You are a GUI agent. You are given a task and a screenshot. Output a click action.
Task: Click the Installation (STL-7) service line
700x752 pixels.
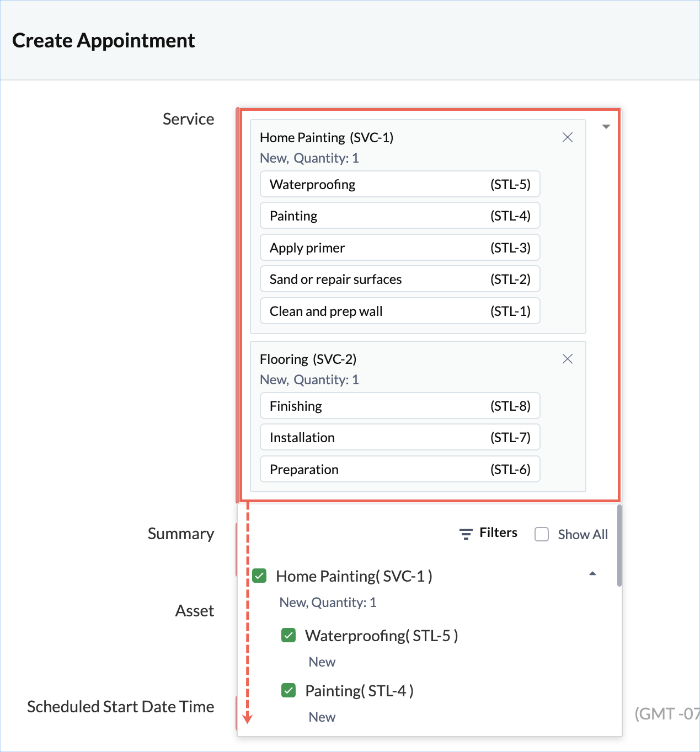click(x=399, y=438)
